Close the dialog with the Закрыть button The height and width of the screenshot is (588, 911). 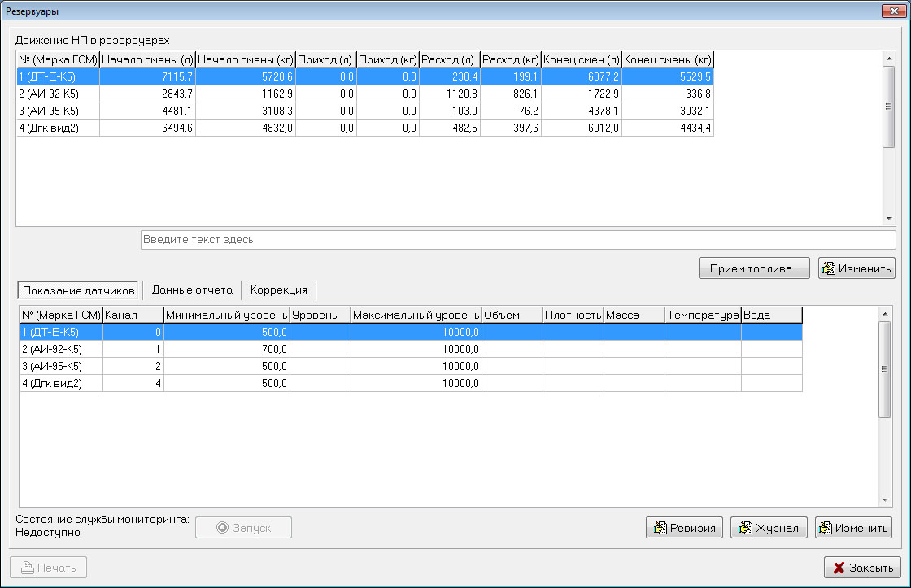[x=862, y=568]
